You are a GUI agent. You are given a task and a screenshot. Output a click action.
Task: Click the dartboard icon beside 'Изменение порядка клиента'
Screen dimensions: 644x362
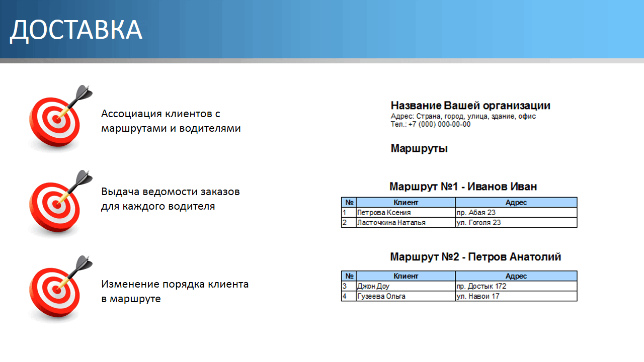[60, 288]
